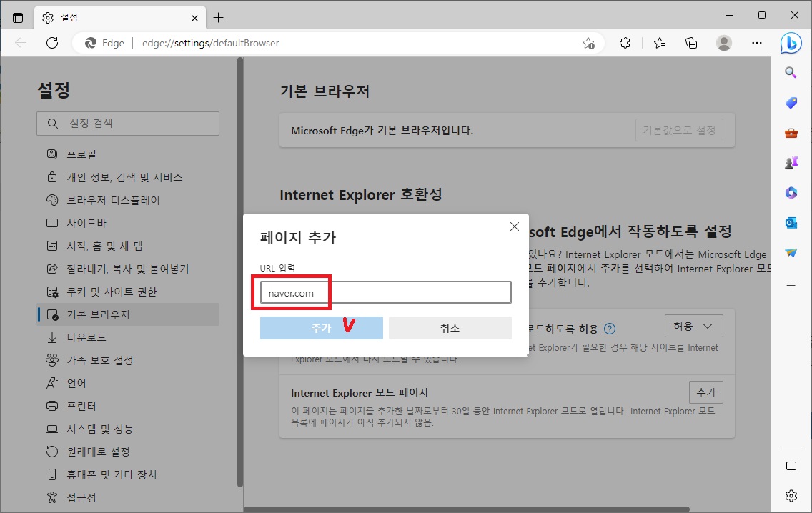Close the 설정 tab
812x513 pixels.
tap(194, 18)
